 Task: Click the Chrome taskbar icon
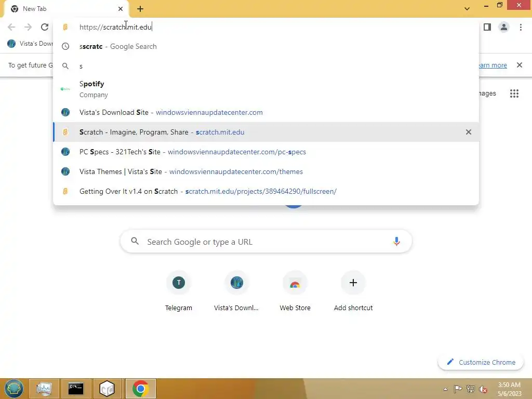140,389
